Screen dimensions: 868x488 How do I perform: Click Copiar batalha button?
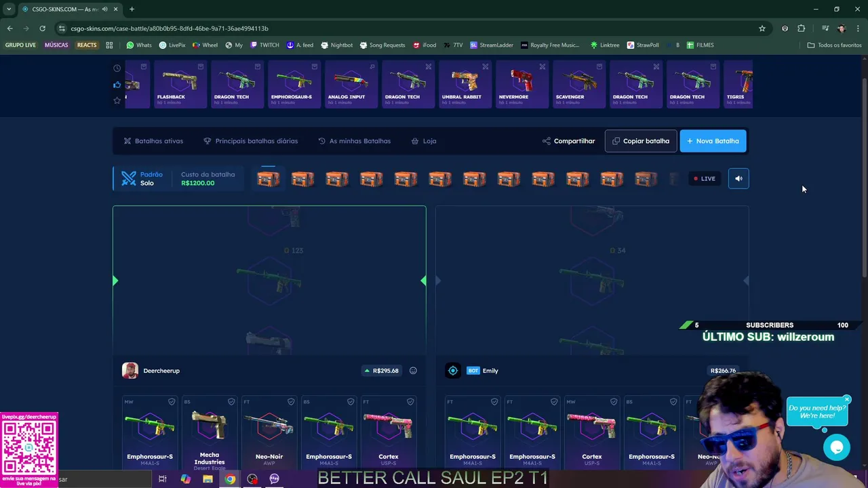pos(641,141)
